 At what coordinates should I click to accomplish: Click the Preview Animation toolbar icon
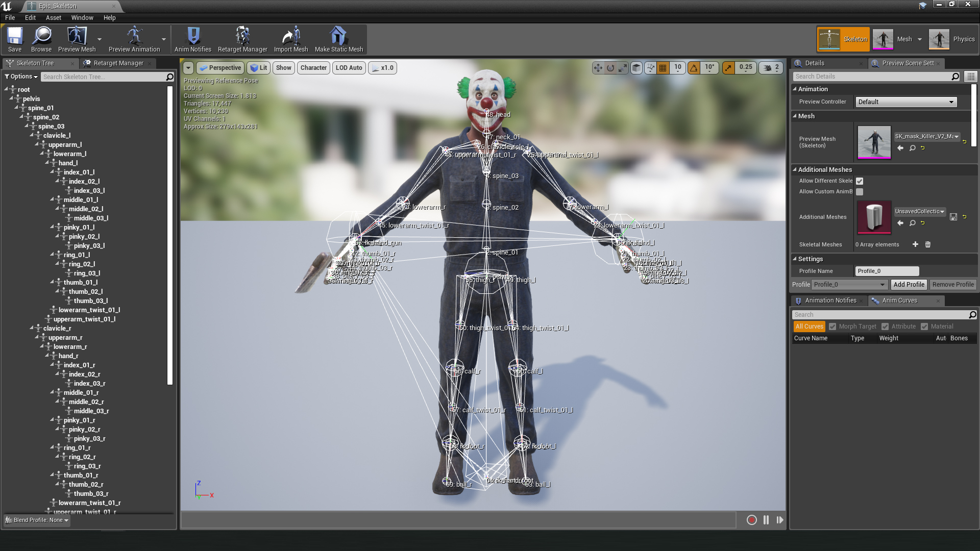tap(134, 39)
